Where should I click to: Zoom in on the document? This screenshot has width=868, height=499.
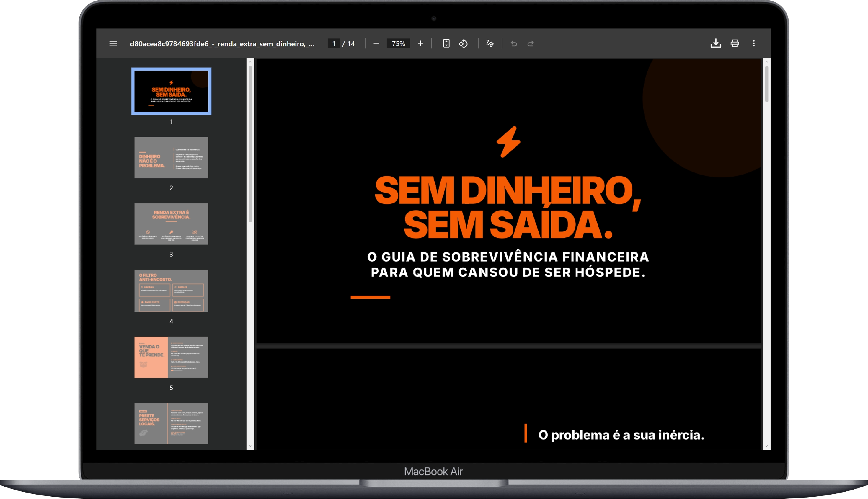tap(420, 43)
